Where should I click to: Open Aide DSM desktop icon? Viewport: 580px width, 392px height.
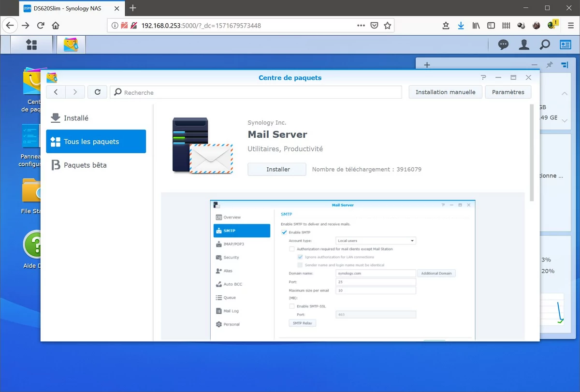tap(32, 249)
